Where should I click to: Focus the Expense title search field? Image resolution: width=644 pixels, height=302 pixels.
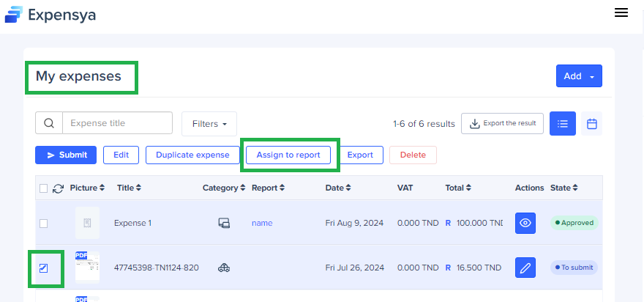pos(117,123)
